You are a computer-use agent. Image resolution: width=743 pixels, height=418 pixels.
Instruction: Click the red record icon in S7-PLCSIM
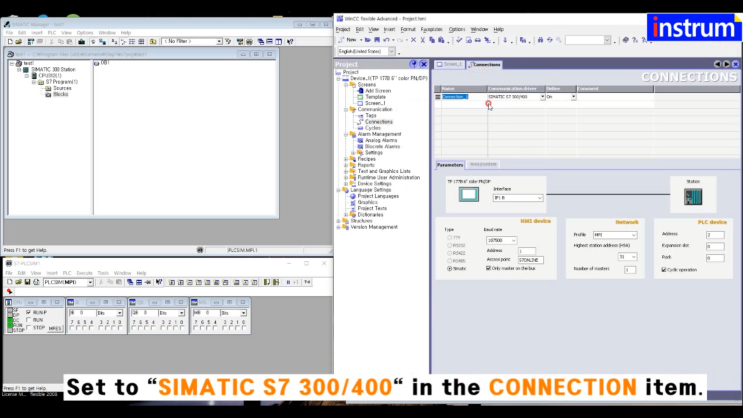9,291
